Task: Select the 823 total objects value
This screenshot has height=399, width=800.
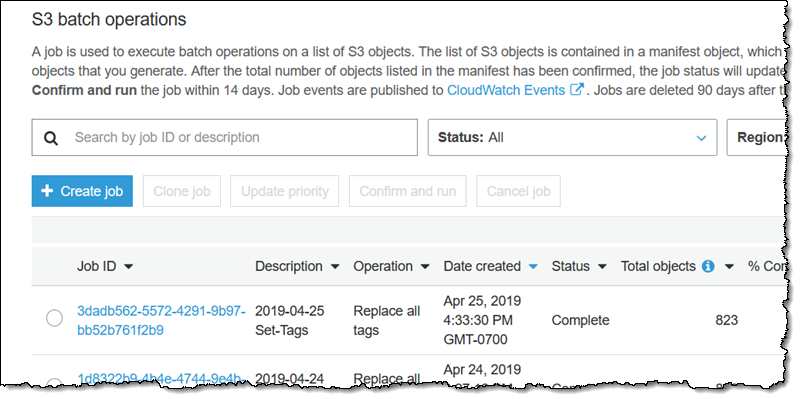Action: (x=727, y=320)
